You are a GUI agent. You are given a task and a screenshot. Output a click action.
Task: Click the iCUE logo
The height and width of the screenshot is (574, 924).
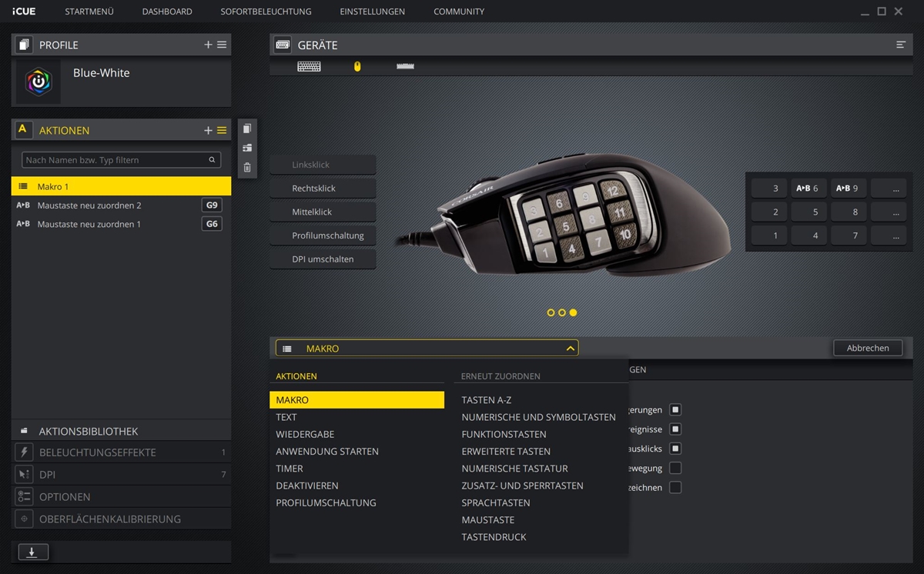pos(24,12)
